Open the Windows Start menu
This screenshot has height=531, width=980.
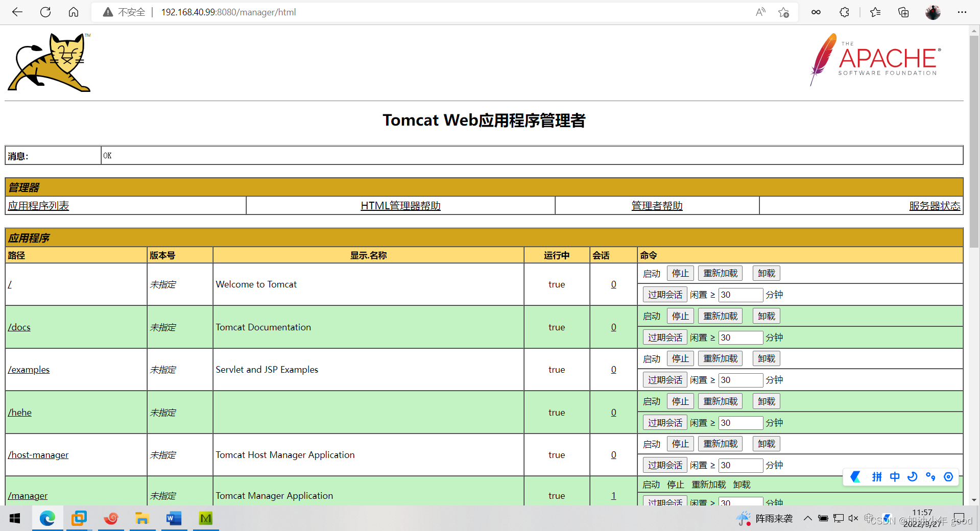tap(15, 519)
